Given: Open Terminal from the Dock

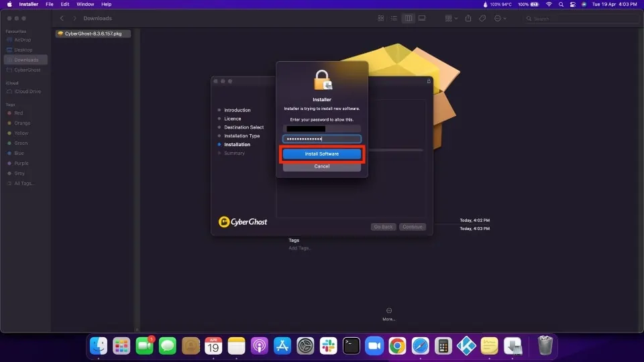Looking at the screenshot, I should [x=352, y=346].
